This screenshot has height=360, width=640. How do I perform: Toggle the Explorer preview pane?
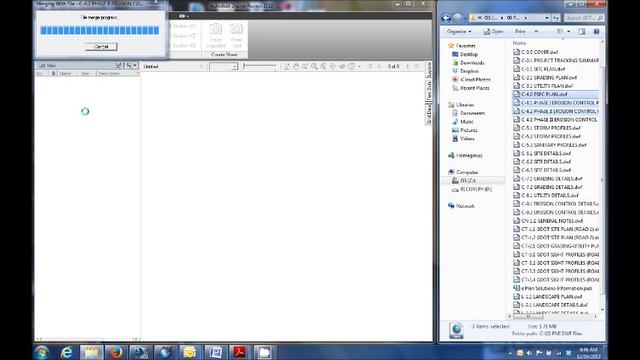pos(582,31)
